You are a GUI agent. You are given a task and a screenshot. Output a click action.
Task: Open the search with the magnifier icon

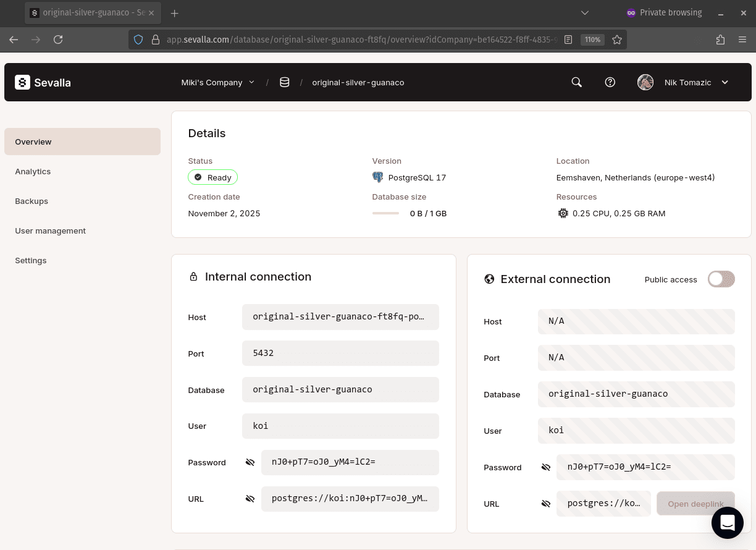576,82
